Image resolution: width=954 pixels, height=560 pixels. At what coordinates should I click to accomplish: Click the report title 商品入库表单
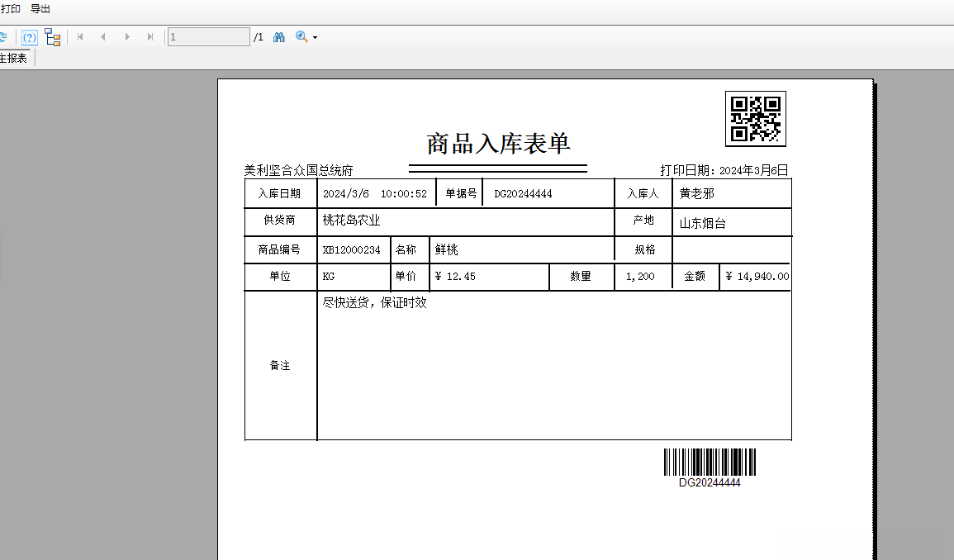coord(498,144)
